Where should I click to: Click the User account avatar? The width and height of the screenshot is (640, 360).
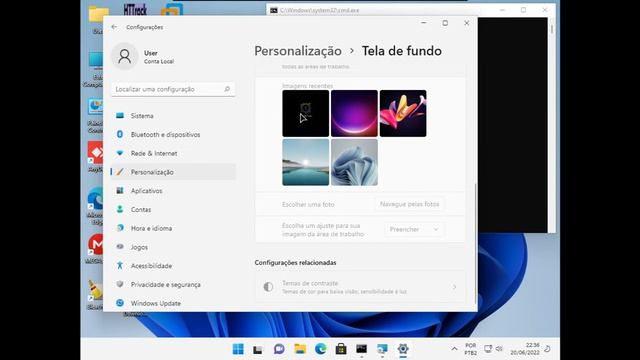pos(124,56)
